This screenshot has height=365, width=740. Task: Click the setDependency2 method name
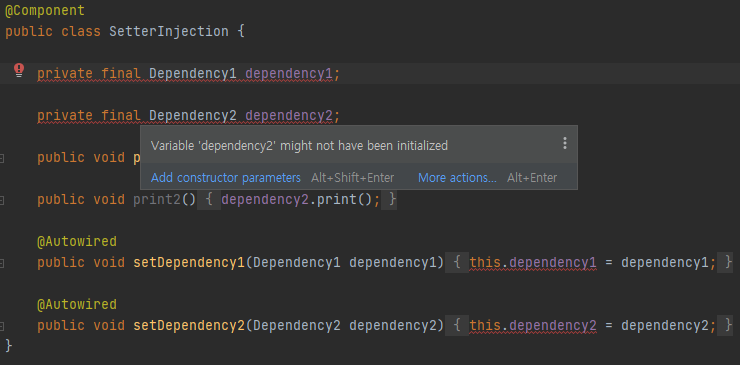[189, 325]
